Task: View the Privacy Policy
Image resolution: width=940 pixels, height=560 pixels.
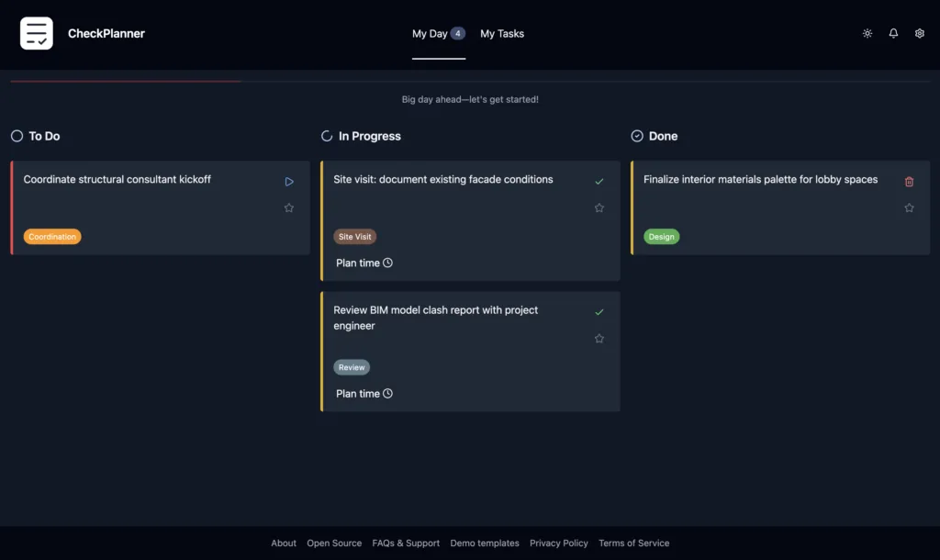Action: [x=559, y=543]
